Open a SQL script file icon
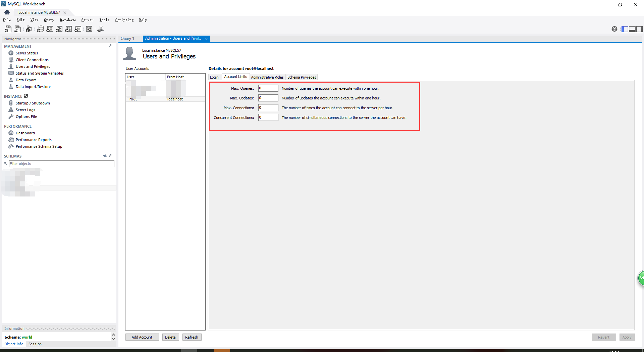The height and width of the screenshot is (352, 644). point(17,29)
